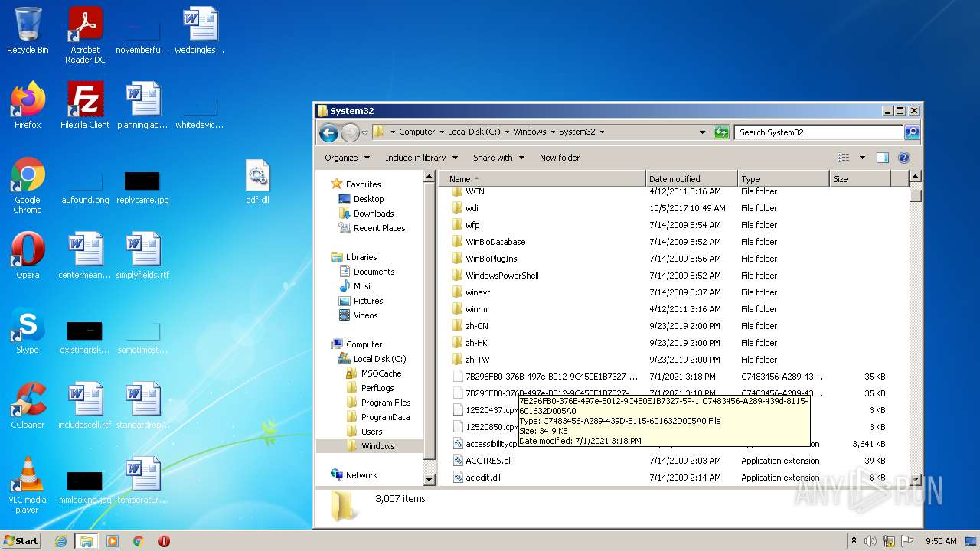Open recent pages dropdown arrow
The width and height of the screenshot is (980, 551).
365,132
